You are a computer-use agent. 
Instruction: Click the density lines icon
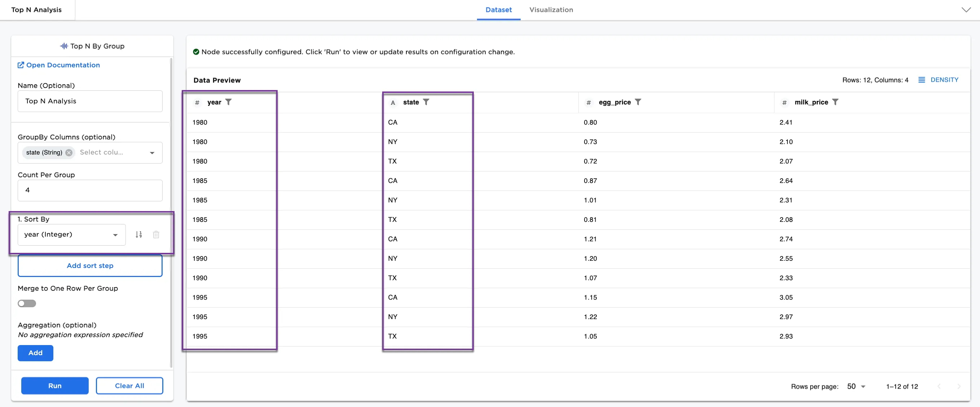click(x=922, y=80)
